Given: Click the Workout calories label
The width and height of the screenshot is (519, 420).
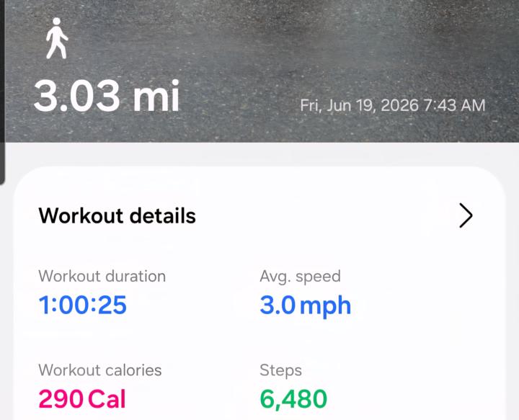Looking at the screenshot, I should pos(100,370).
